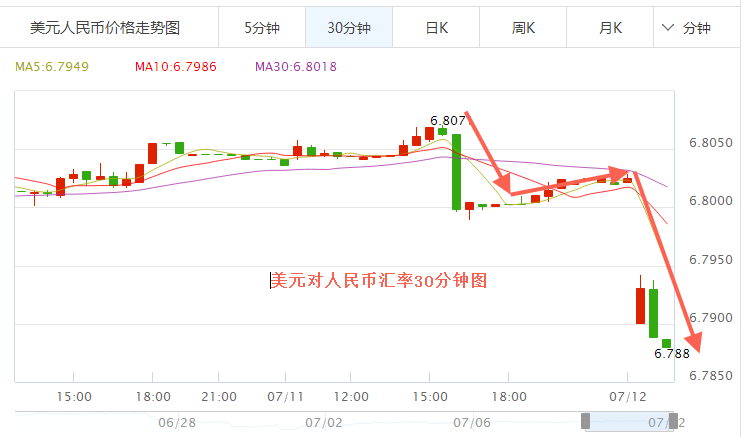The image size is (747, 437).
Task: Click the 美元人民币价格走势图 title
Action: coord(105,28)
